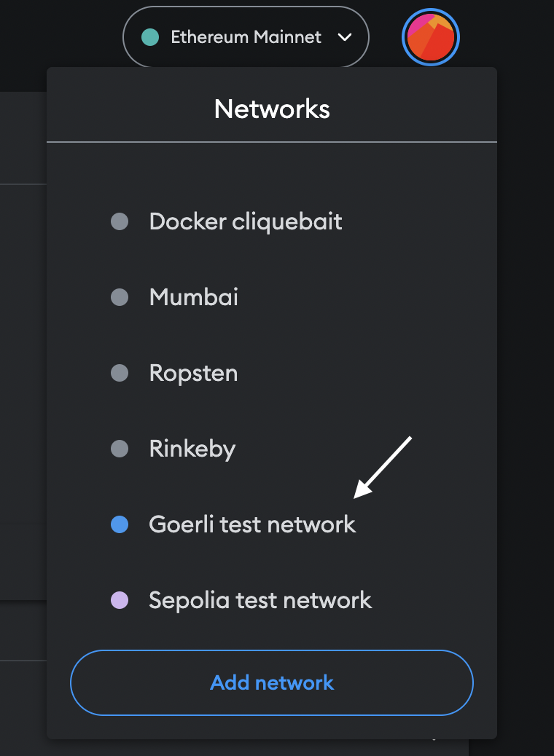Click the Ethereum Mainnet label text
This screenshot has width=554, height=756.
point(246,37)
